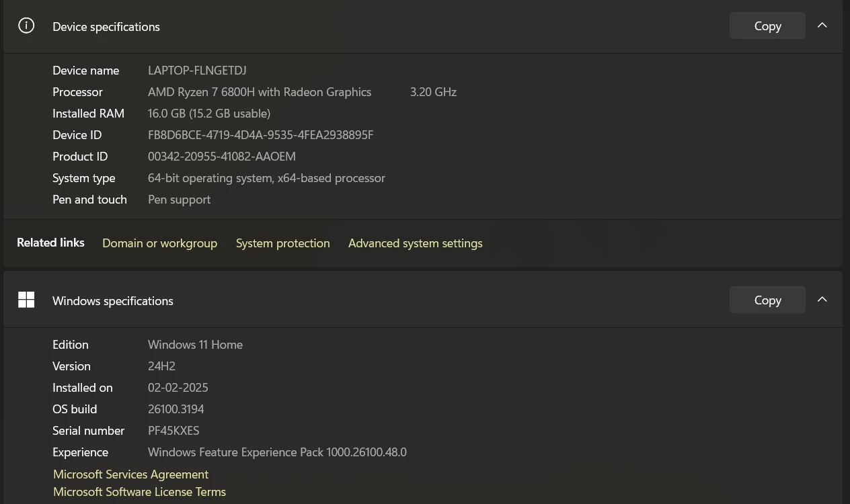The height and width of the screenshot is (504, 850).
Task: Click the Windows specifications heading
Action: 113,301
